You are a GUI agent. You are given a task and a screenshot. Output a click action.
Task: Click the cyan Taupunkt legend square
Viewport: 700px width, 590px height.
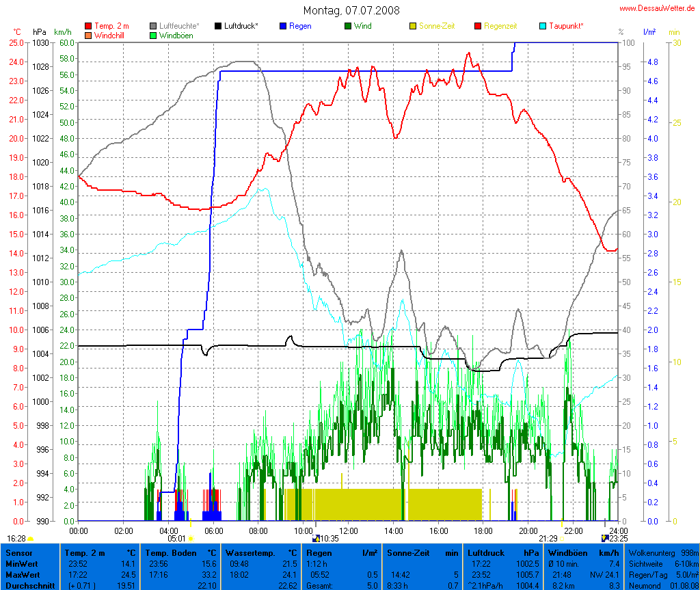543,26
